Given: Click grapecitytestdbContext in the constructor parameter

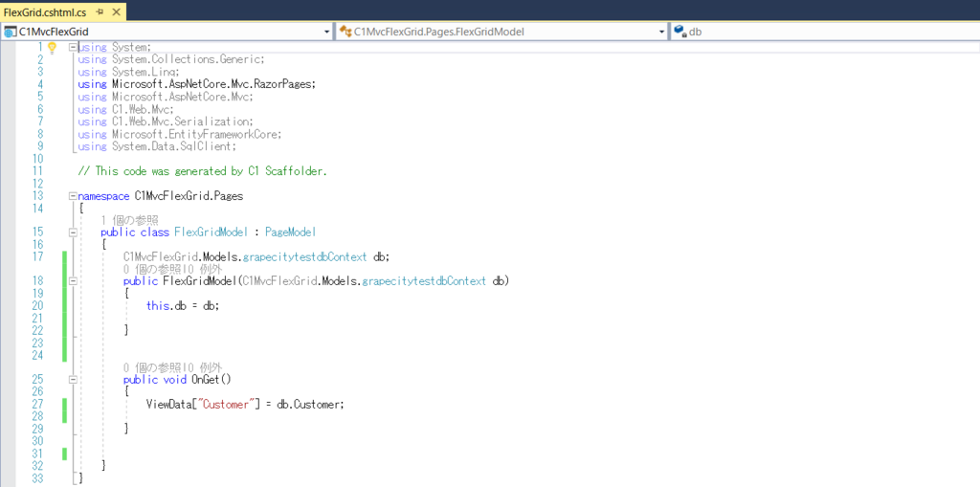Looking at the screenshot, I should (x=424, y=281).
